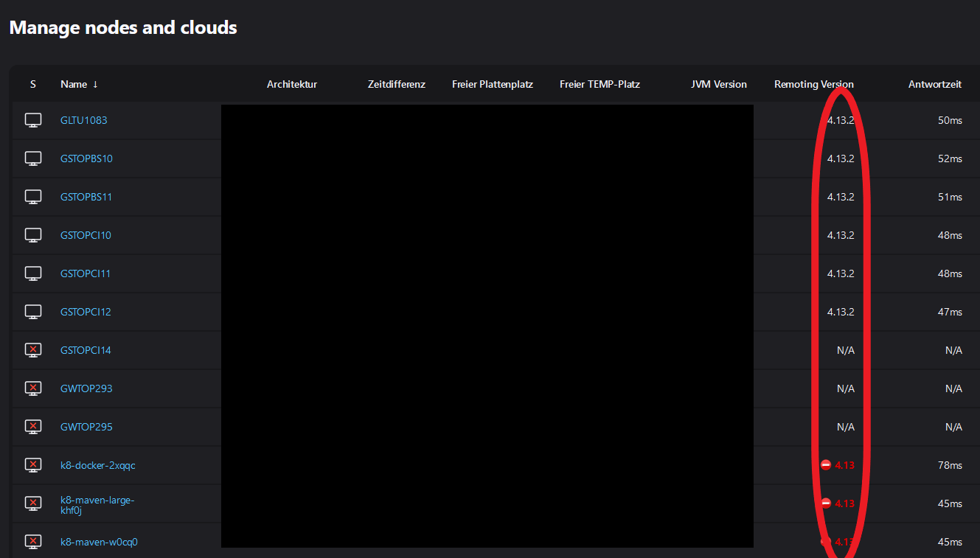Open the GSTOPCI11 node link
This screenshot has height=558, width=980.
(86, 273)
